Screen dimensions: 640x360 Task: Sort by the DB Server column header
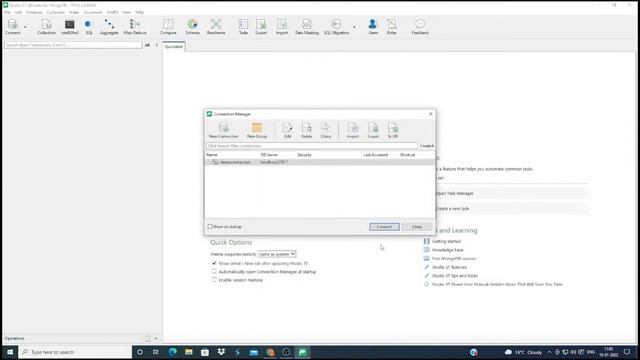tap(269, 155)
